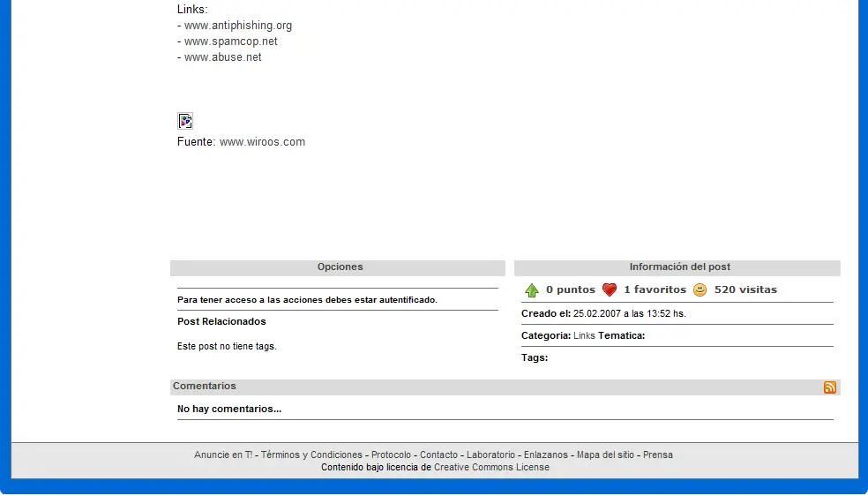Click the broken image icon above Fuente

tap(185, 121)
